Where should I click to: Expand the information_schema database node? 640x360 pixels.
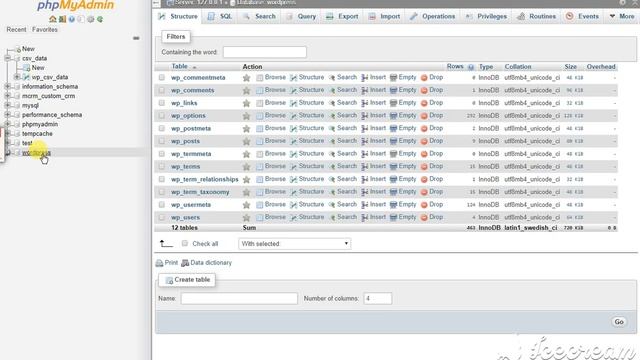7,87
